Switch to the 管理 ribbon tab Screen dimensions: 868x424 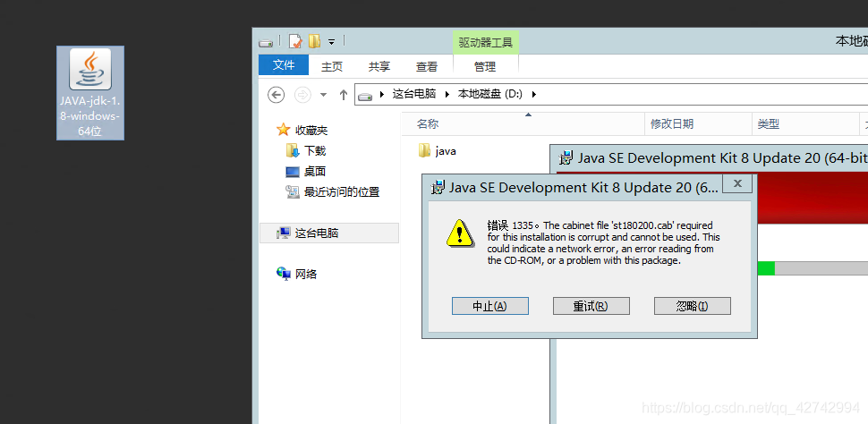tap(486, 66)
